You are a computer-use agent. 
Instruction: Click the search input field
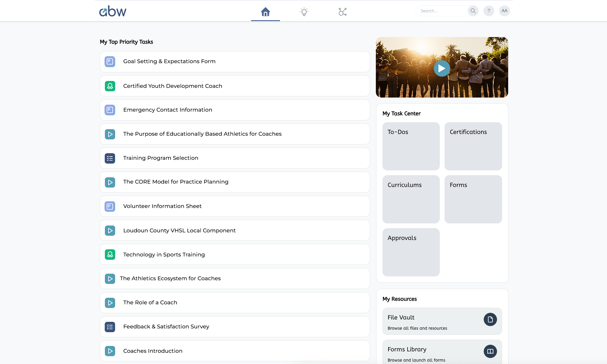442,11
